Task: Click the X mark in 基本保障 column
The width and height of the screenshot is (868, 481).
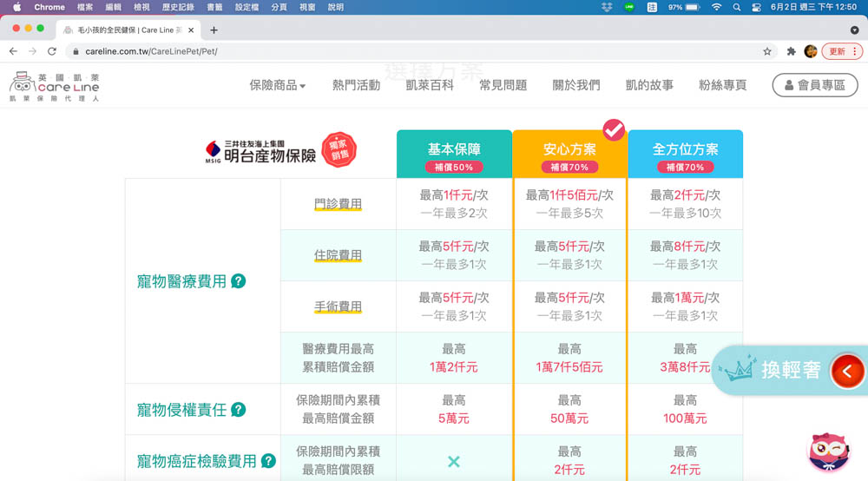Action: [454, 461]
